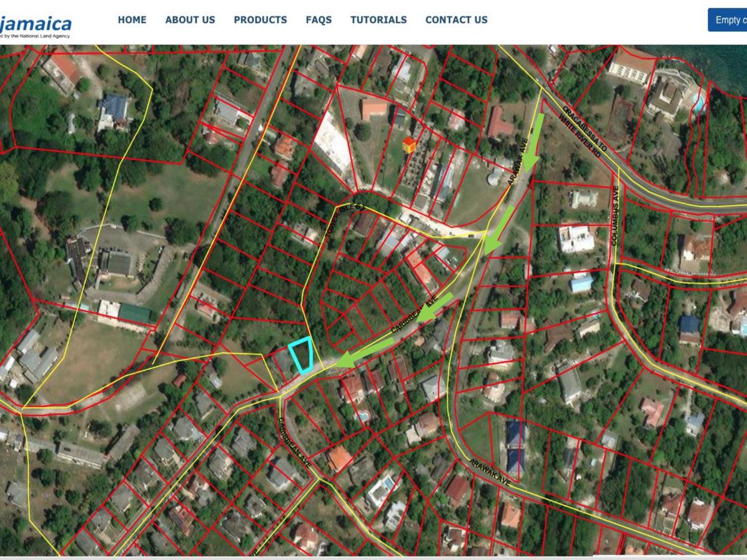Click the COLUMBUS AVE road label
The width and height of the screenshot is (747, 560).
tap(615, 216)
